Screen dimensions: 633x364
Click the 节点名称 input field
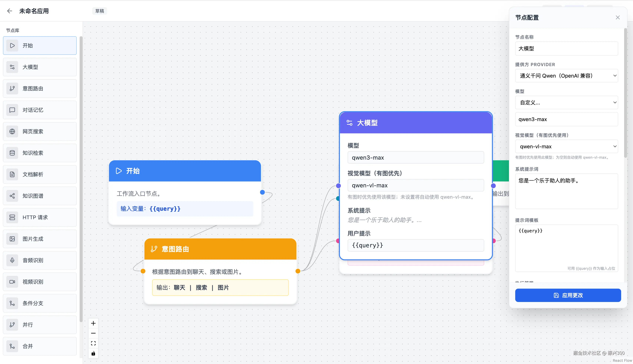click(566, 49)
